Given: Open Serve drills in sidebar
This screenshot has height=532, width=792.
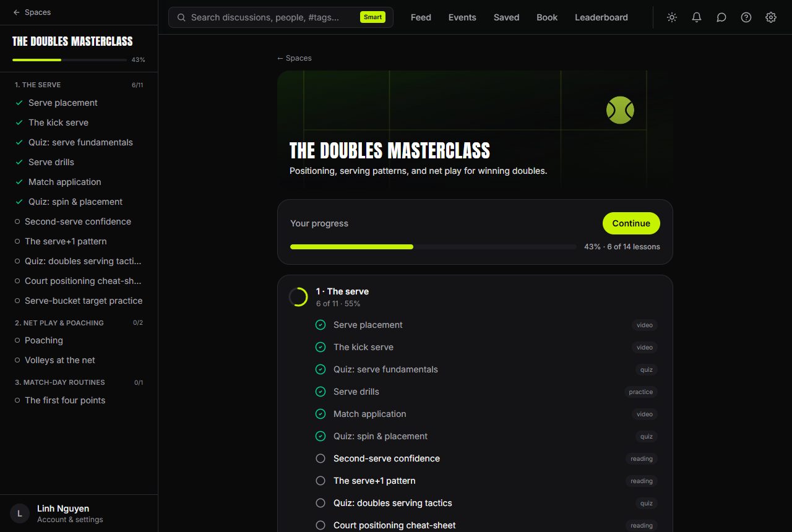Looking at the screenshot, I should (79, 162).
